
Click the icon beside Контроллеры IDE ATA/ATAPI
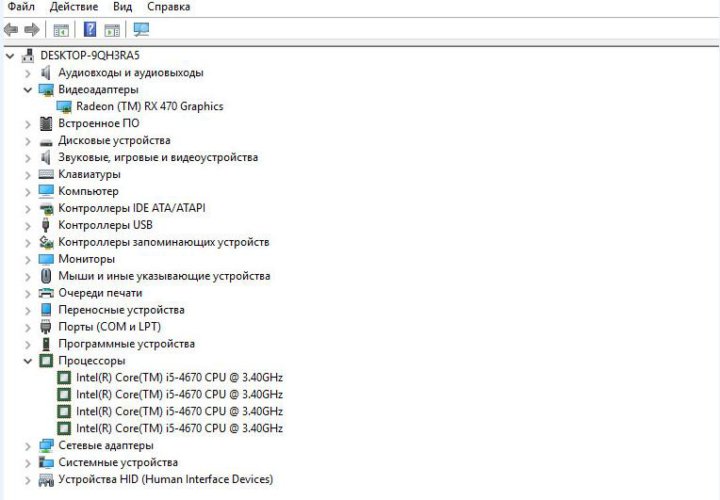(x=46, y=208)
